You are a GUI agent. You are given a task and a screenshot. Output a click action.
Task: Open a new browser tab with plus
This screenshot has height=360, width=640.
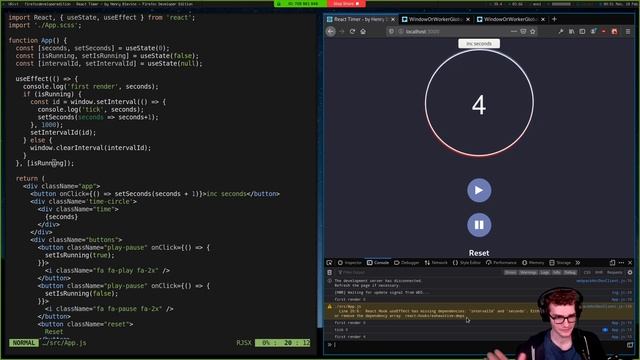(x=554, y=19)
